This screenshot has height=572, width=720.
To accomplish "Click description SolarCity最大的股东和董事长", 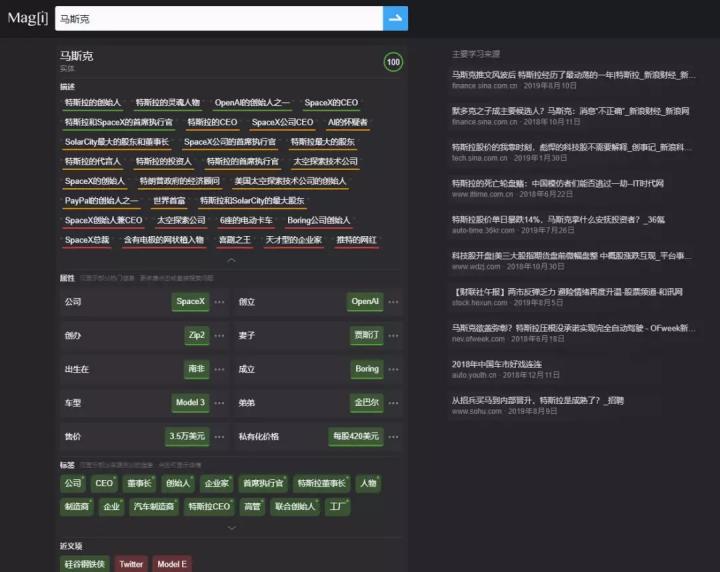I will tap(117, 142).
